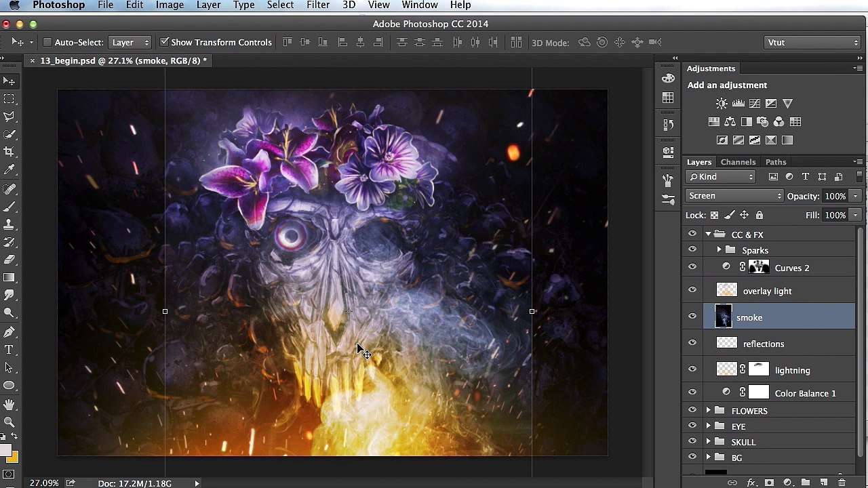Select the Horizontal Type tool

pos(9,350)
